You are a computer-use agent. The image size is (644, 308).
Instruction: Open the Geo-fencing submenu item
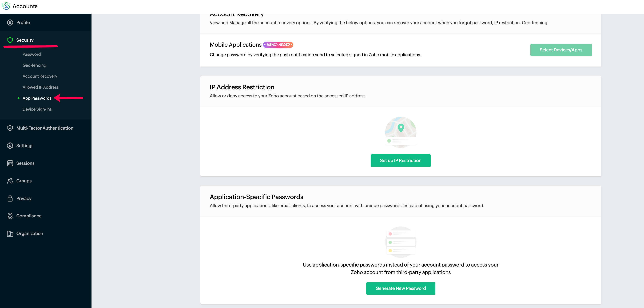coord(34,65)
